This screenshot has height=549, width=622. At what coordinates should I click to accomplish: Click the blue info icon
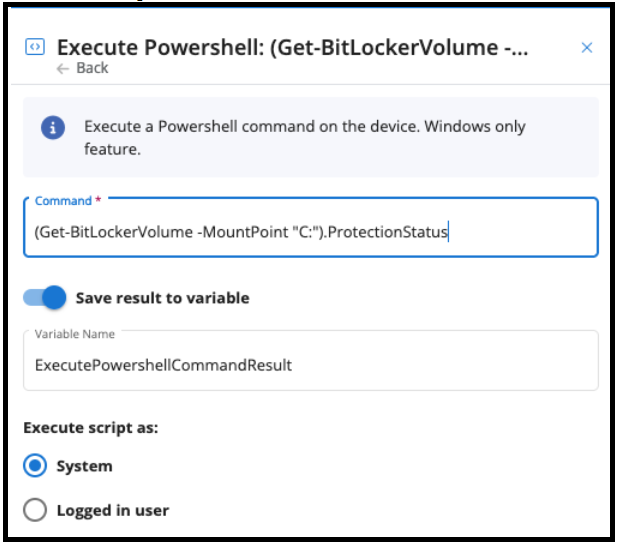(x=53, y=128)
